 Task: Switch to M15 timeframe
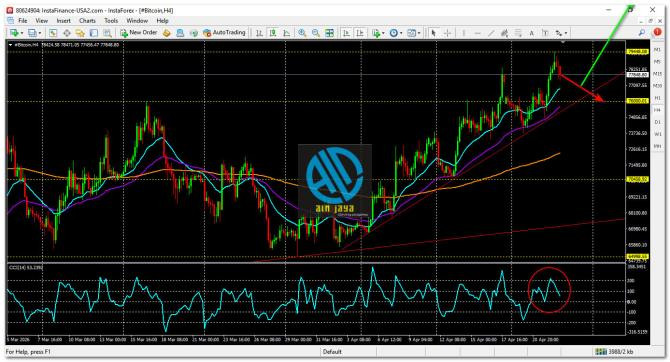(657, 74)
